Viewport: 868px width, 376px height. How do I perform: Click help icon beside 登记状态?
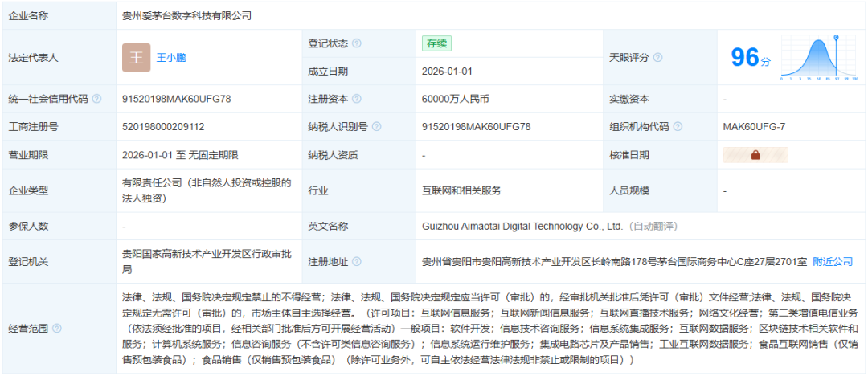point(357,43)
